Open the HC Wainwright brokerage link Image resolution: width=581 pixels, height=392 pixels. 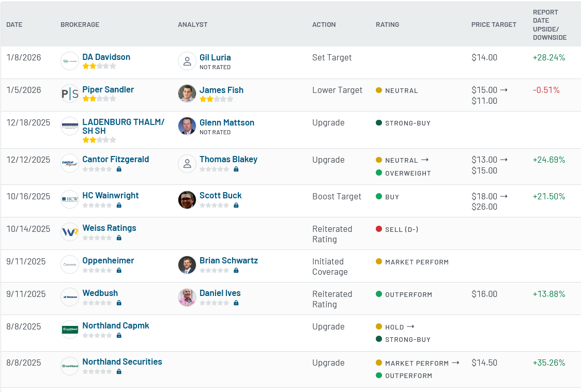pyautogui.click(x=111, y=195)
